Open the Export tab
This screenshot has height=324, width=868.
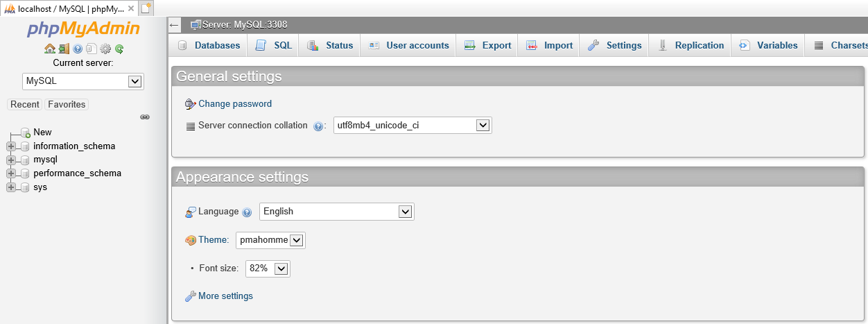(x=488, y=45)
